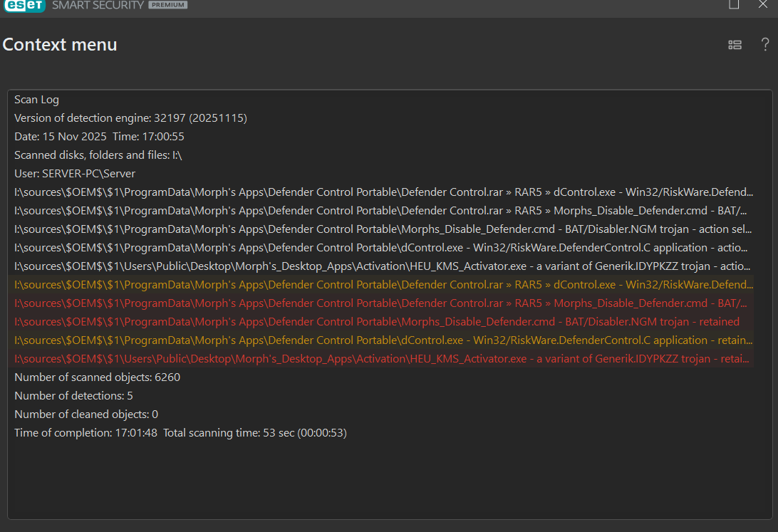The height and width of the screenshot is (532, 778).
Task: Click Number of cleaned objects line
Action: tap(86, 414)
